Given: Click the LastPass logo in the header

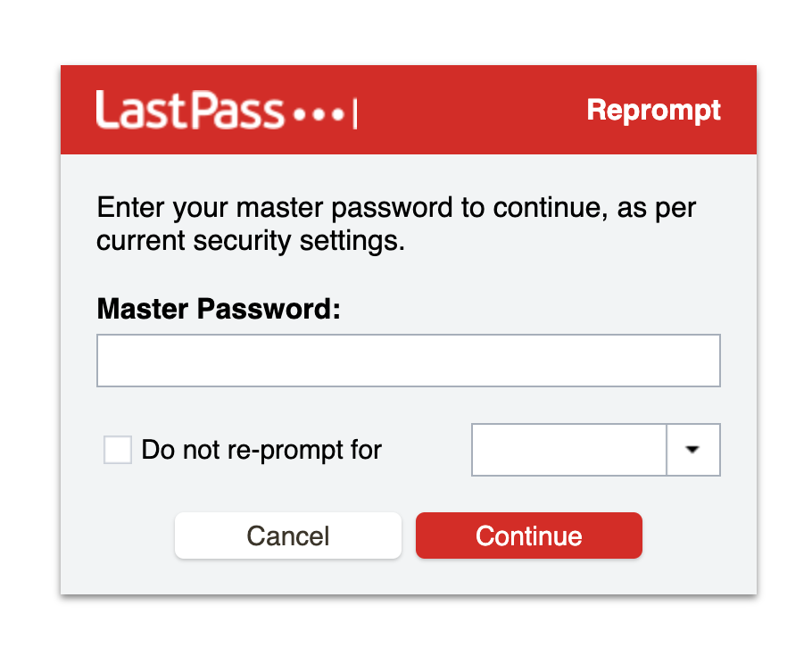Looking at the screenshot, I should pos(226,111).
